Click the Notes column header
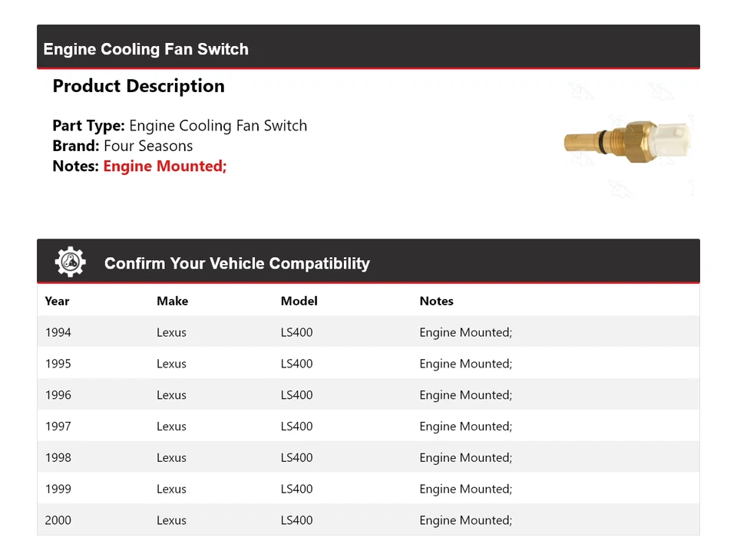The image size is (737, 560). pyautogui.click(x=436, y=301)
